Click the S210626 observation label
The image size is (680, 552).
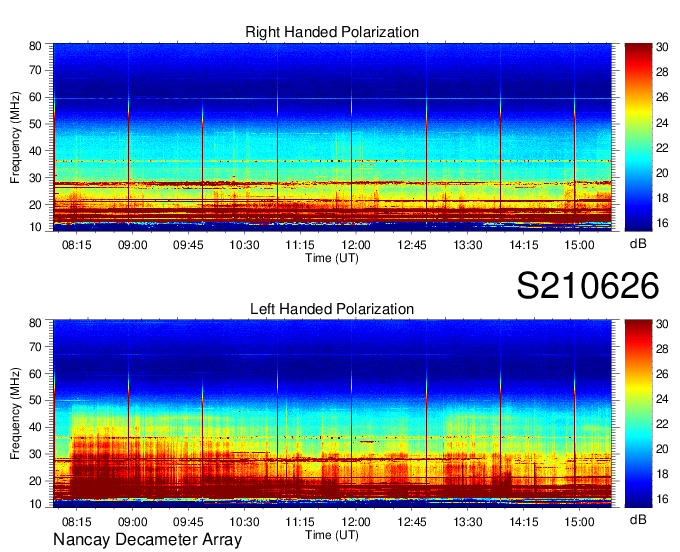pos(588,286)
